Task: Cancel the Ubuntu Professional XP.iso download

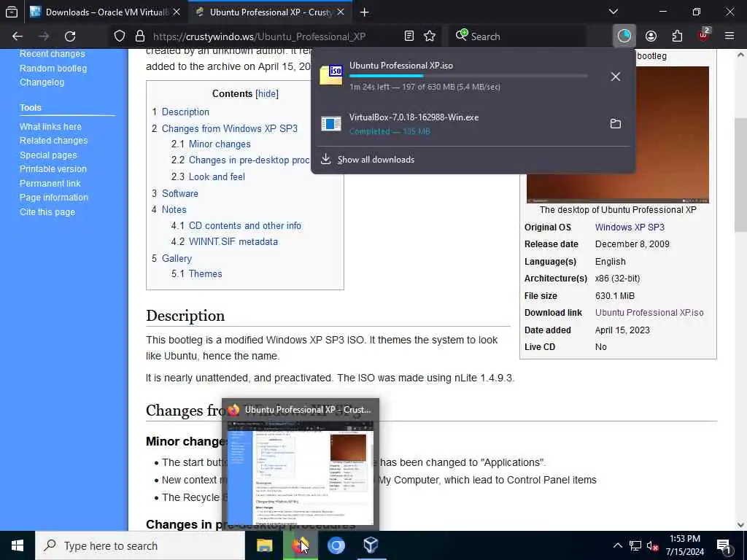Action: point(616,76)
